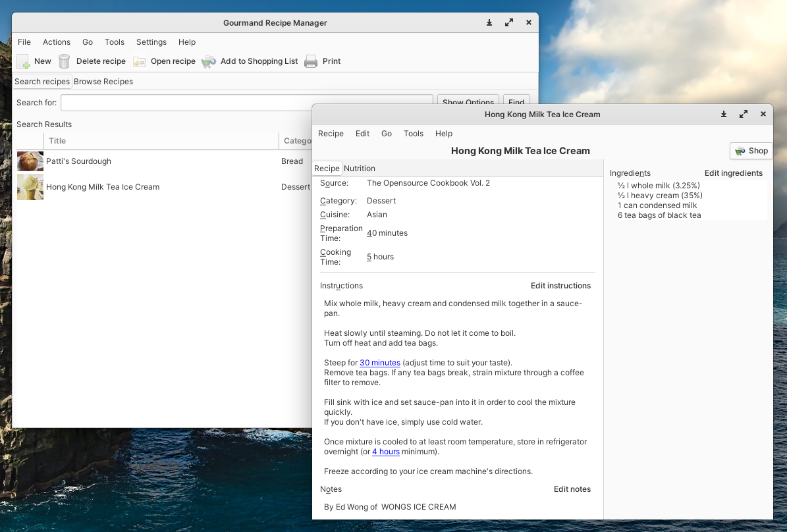Screen dimensions: 787x532
Task: Select Patti's Sourdough recipe thumbnail
Action: point(30,161)
